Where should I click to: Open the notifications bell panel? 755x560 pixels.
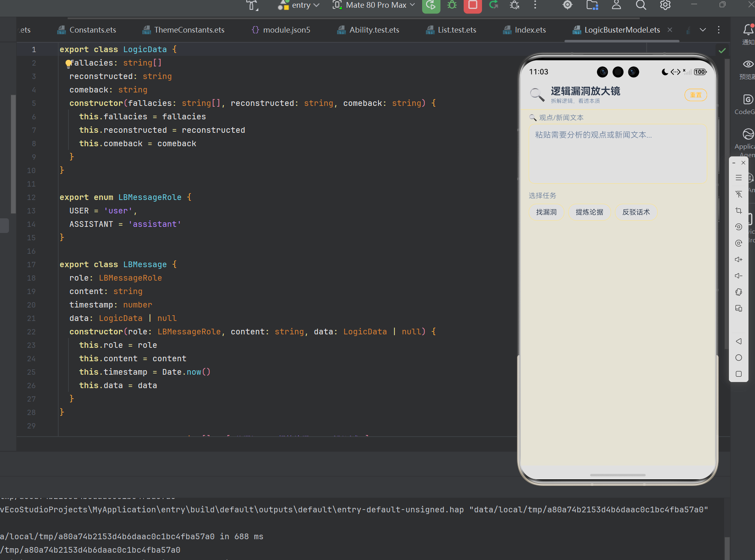coord(748,33)
